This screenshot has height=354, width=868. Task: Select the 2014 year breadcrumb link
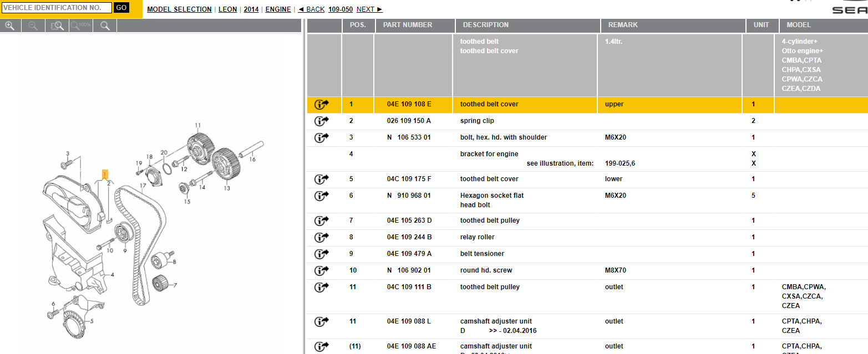point(251,9)
